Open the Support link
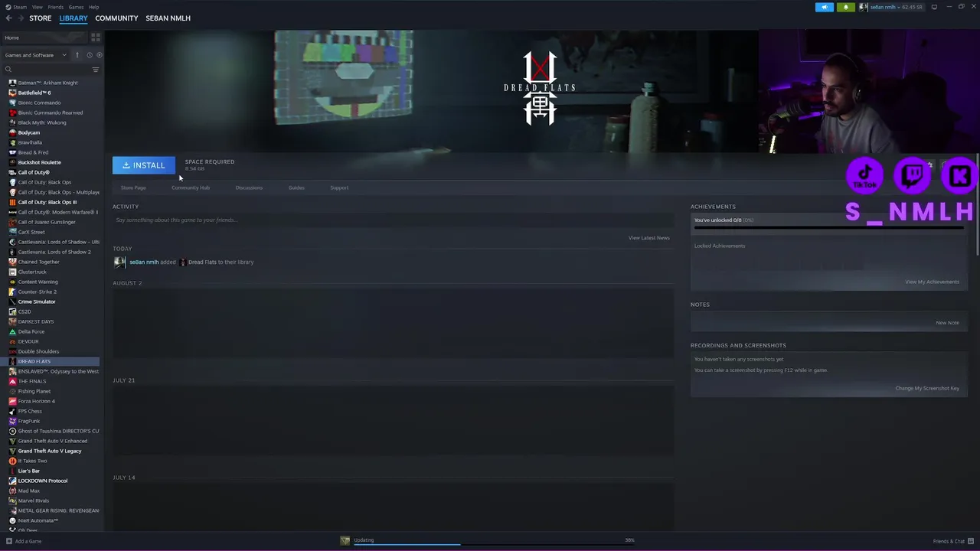Image resolution: width=980 pixels, height=551 pixels. point(339,187)
